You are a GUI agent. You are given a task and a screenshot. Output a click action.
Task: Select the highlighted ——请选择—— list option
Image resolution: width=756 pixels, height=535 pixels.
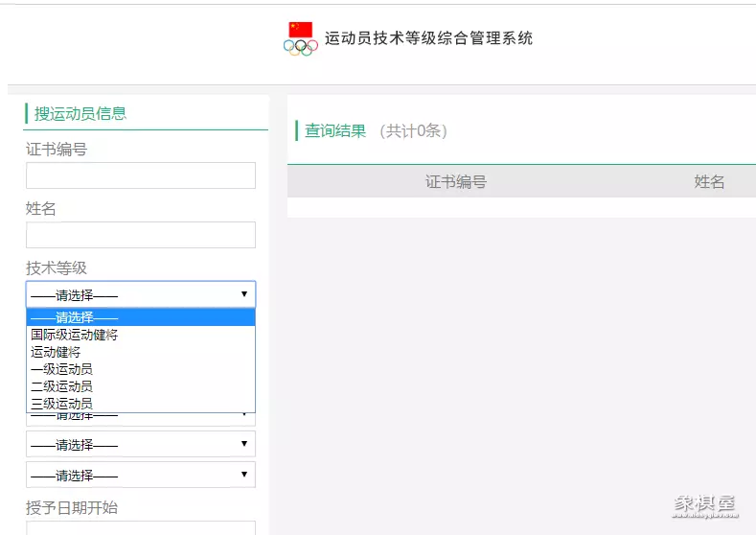[x=141, y=317]
